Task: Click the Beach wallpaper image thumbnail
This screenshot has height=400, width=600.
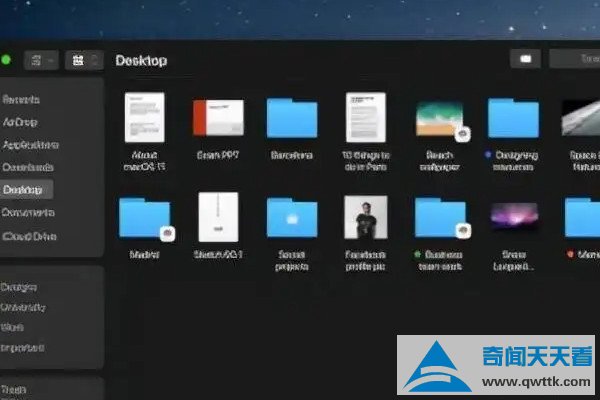Action: tap(439, 118)
